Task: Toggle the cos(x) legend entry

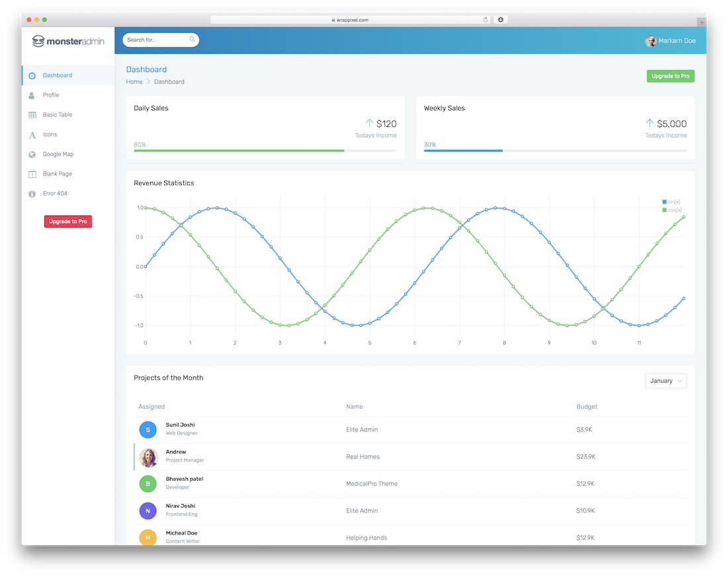Action: pyautogui.click(x=671, y=210)
